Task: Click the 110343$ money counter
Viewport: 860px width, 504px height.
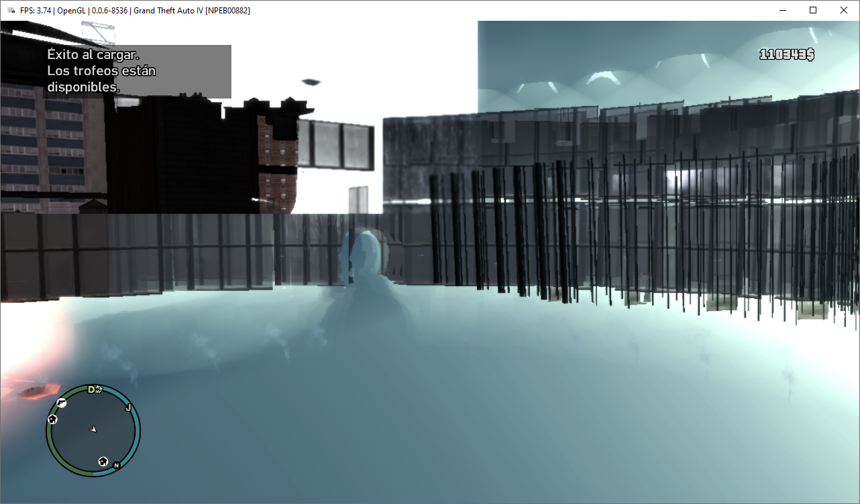Action: [x=786, y=55]
